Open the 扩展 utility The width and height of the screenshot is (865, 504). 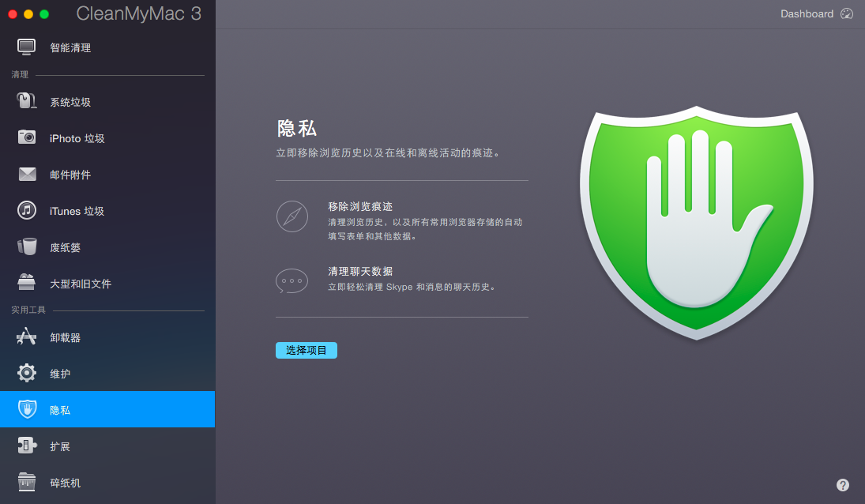[x=107, y=446]
